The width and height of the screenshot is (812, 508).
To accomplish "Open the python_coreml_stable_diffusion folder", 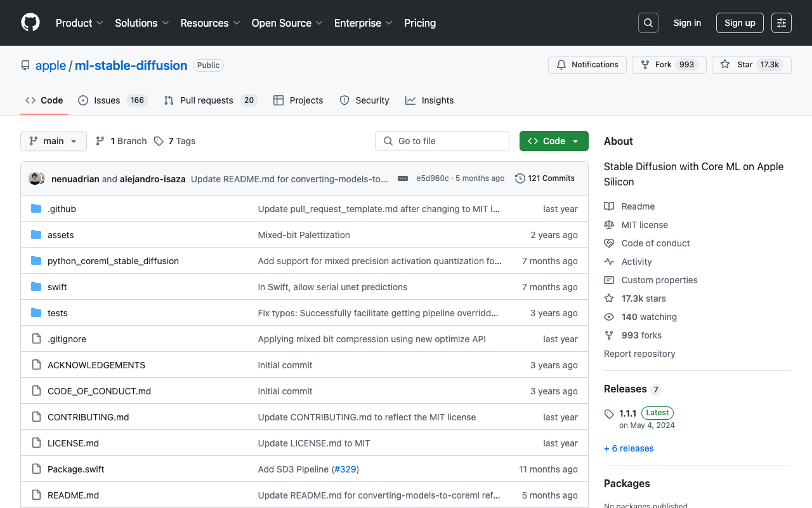I will (x=113, y=261).
